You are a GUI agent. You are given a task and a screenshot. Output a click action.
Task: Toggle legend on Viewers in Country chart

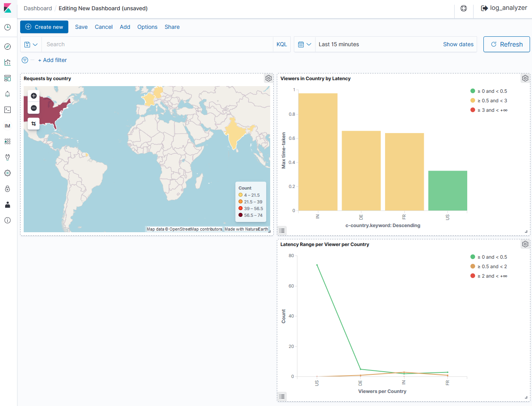click(282, 230)
